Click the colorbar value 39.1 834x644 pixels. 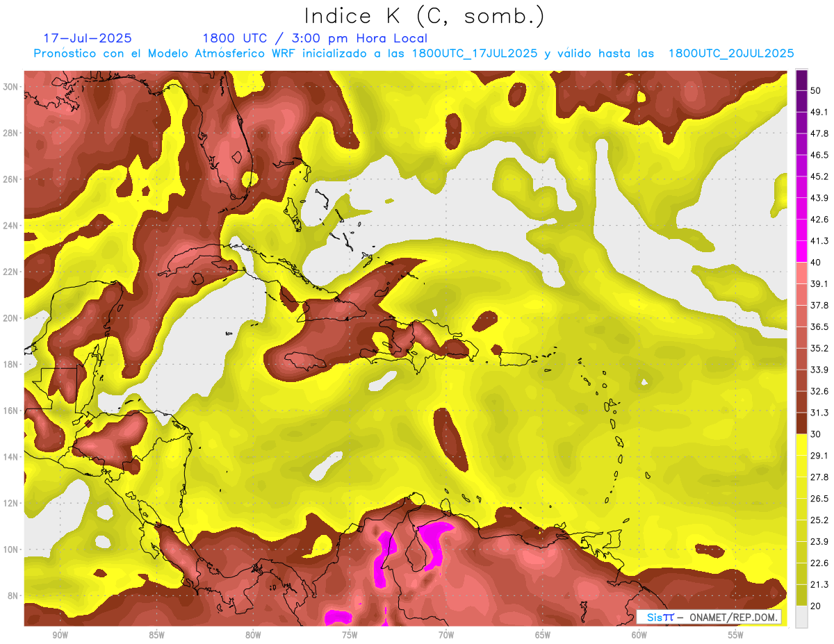(819, 284)
